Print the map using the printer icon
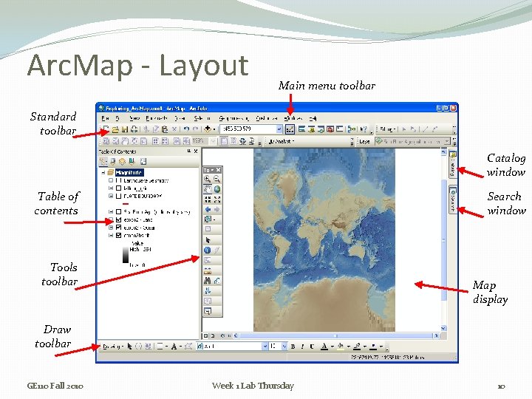The image size is (532, 399). point(134,129)
